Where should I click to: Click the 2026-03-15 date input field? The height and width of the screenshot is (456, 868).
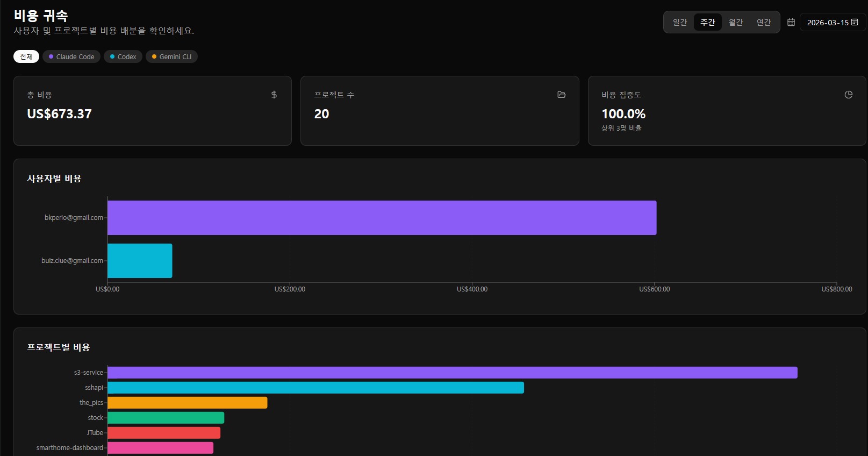pos(827,23)
